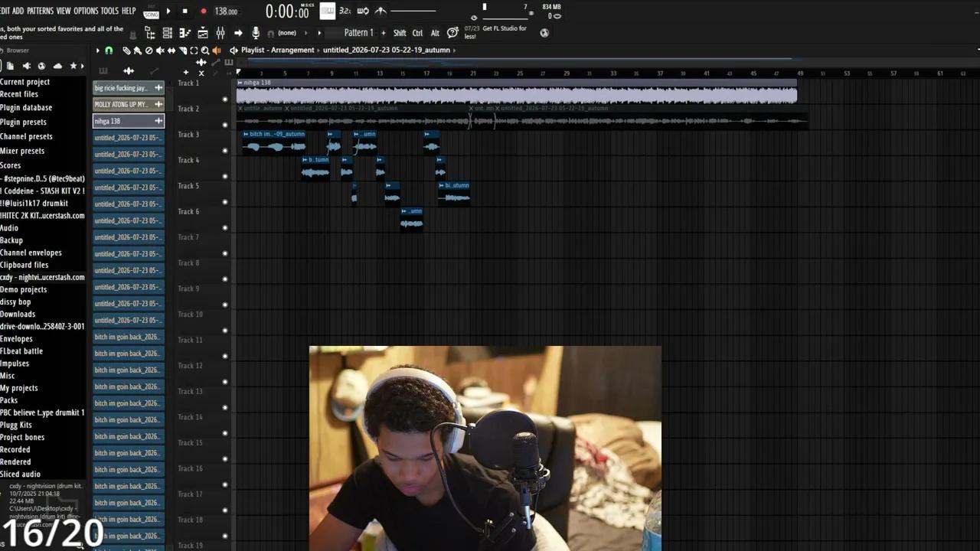Screen dimensions: 980x551
Task: Mute Track 2 with its dot
Action: (x=225, y=125)
